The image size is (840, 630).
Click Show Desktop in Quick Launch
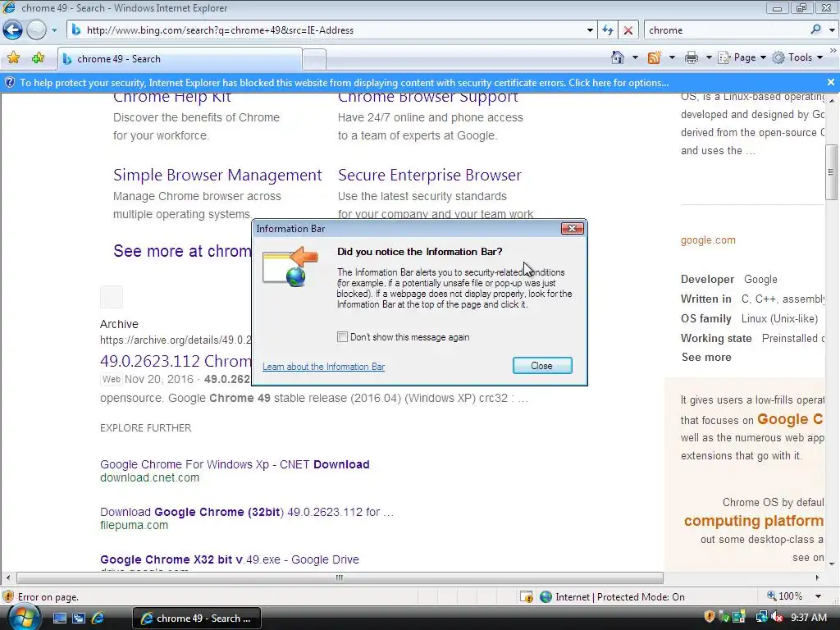coord(59,619)
